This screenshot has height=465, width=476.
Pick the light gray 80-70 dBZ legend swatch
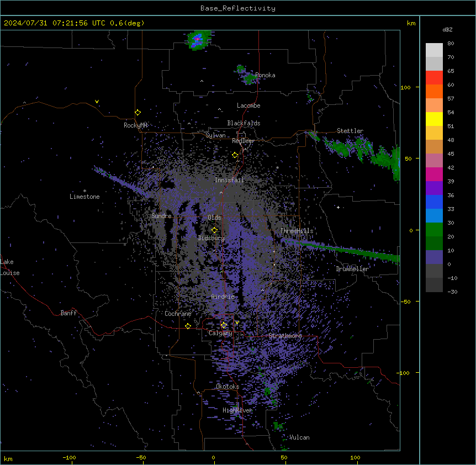(434, 50)
